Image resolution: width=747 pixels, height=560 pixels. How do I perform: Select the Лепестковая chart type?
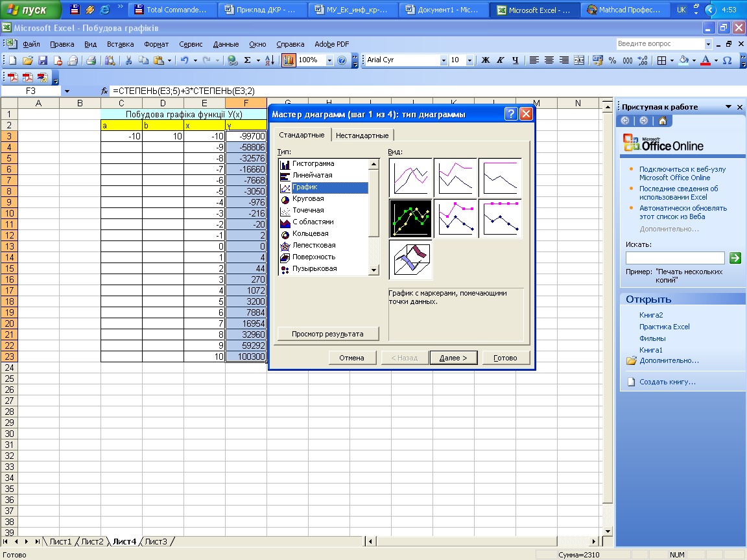click(x=313, y=245)
